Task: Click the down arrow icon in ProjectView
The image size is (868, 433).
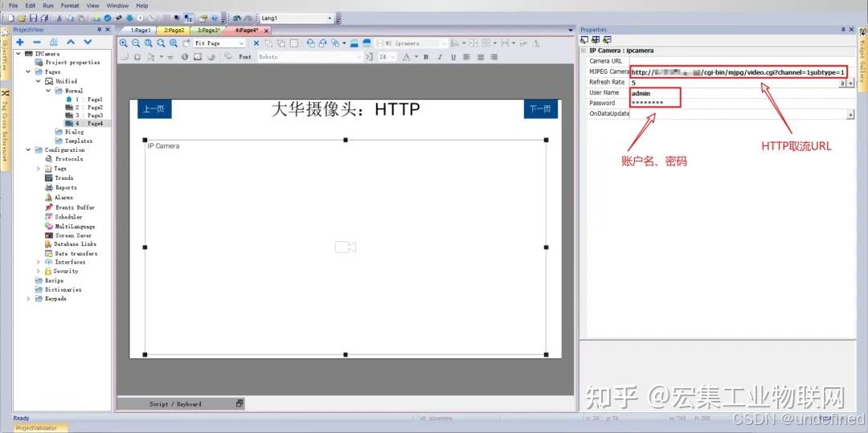Action: pos(88,42)
